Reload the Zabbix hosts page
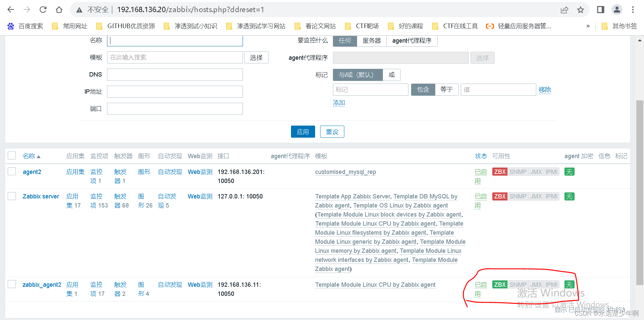 click(43, 9)
